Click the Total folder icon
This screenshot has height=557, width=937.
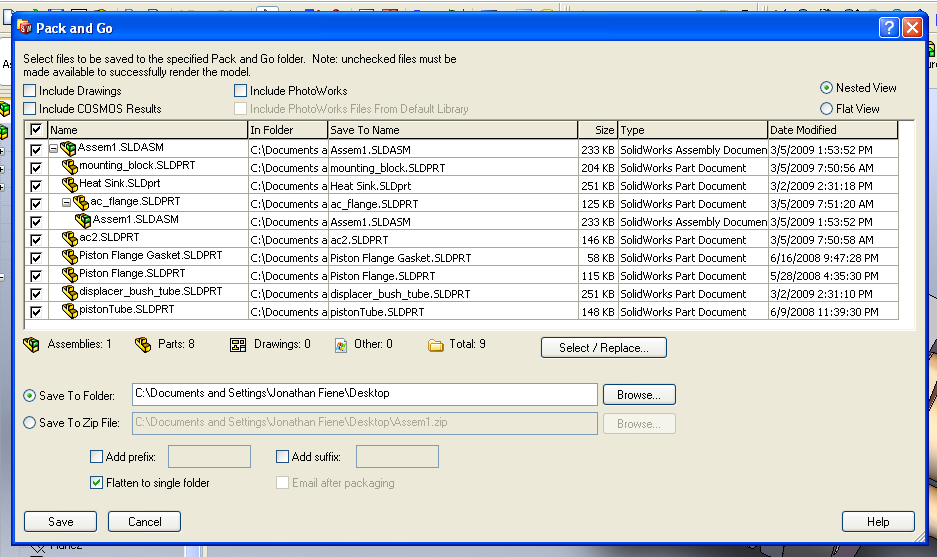tap(436, 345)
